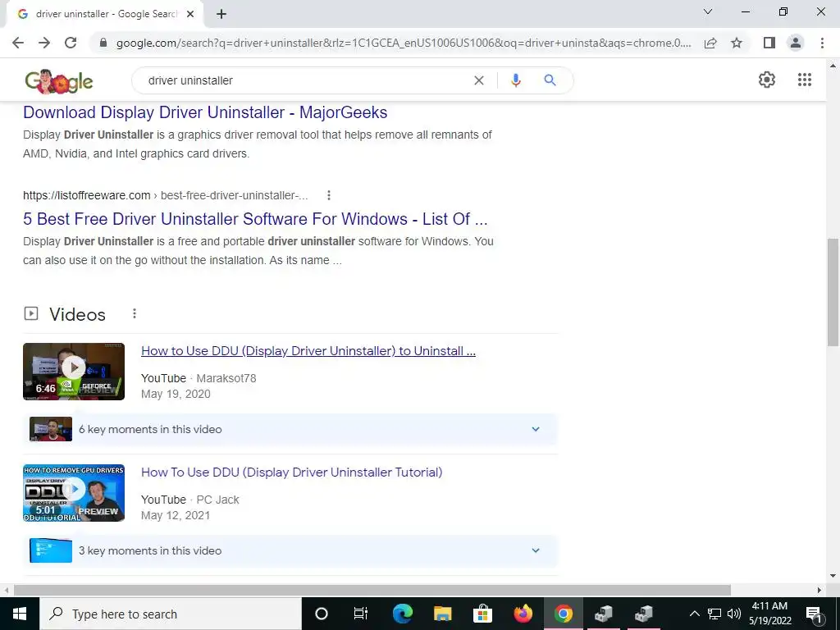Open File Explorer from taskbar

point(442,614)
